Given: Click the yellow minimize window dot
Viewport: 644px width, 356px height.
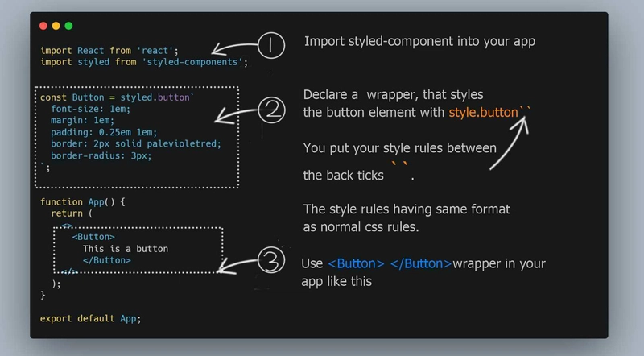Looking at the screenshot, I should (56, 26).
